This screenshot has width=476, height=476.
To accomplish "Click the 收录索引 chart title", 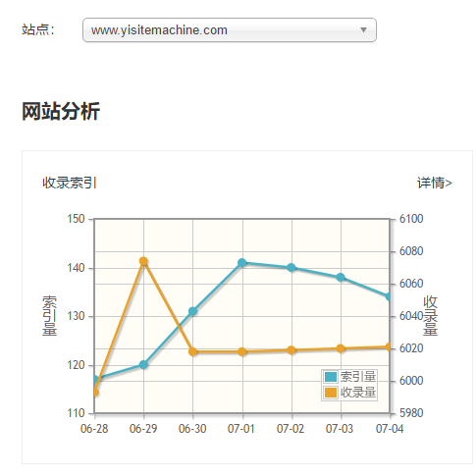I will tap(70, 183).
